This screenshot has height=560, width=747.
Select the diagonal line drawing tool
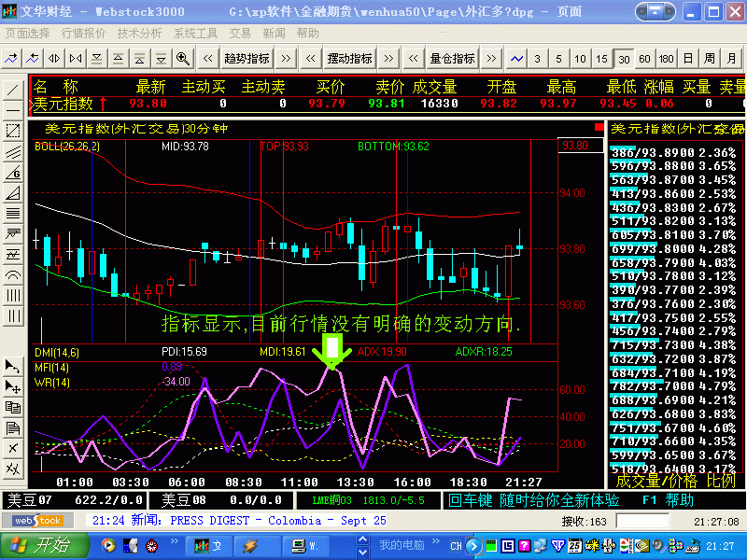pyautogui.click(x=13, y=90)
